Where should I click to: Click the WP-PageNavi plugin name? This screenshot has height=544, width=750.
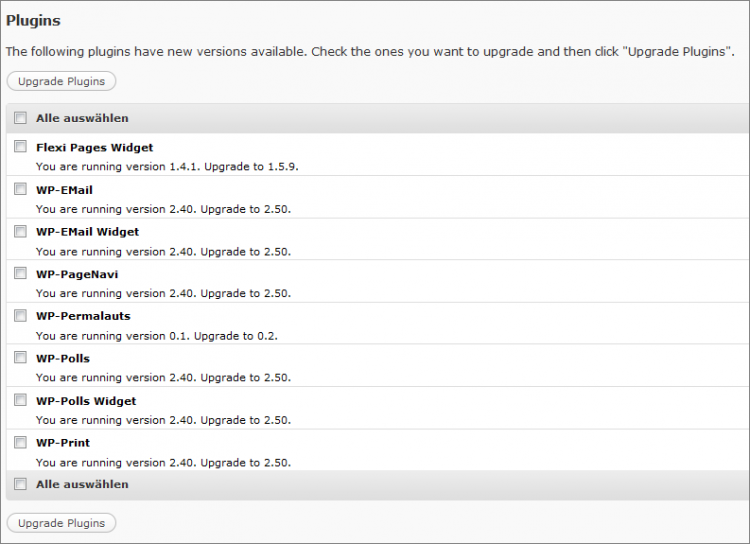[77, 274]
